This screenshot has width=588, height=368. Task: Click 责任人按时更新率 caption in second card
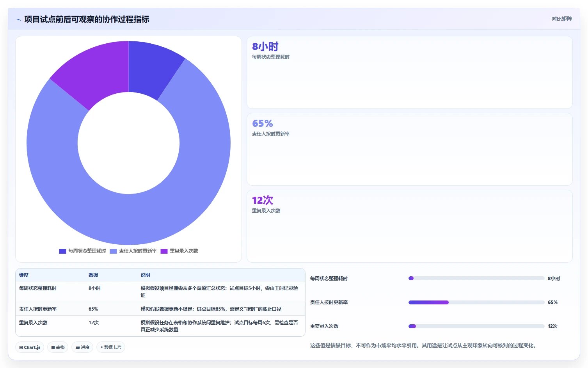pyautogui.click(x=271, y=134)
